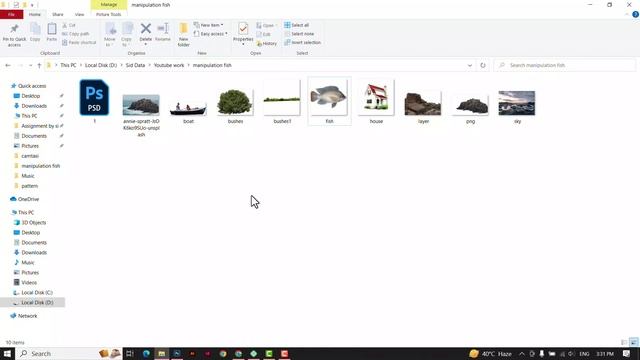Click Edit in the ribbon
The width and height of the screenshot is (640, 360).
click(264, 34)
